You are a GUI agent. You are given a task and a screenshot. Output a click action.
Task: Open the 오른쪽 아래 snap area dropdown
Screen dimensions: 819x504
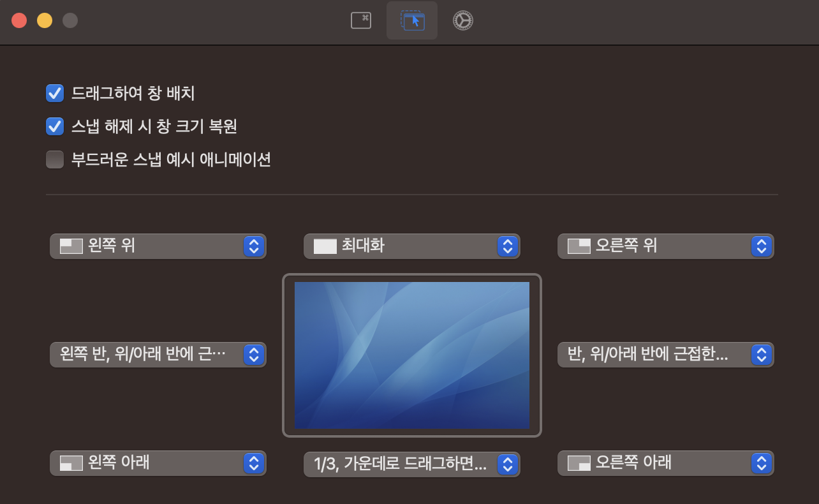[665, 463]
